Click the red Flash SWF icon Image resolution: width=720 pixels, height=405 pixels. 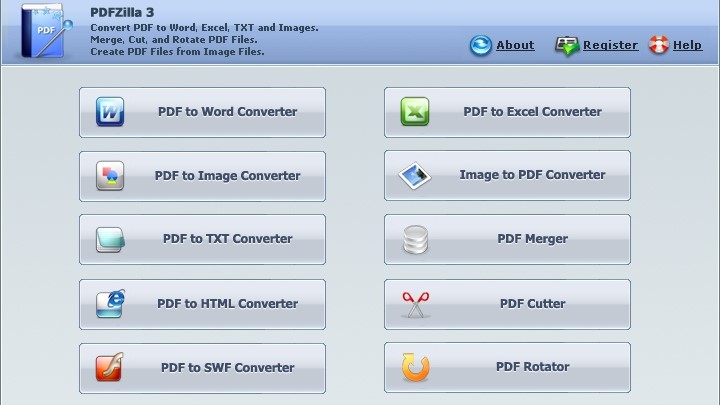coord(110,367)
